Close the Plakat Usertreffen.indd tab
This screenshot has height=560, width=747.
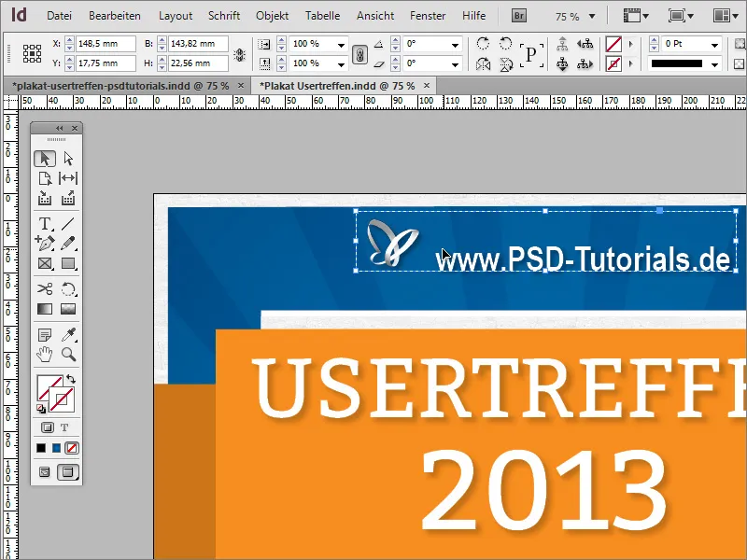click(427, 85)
